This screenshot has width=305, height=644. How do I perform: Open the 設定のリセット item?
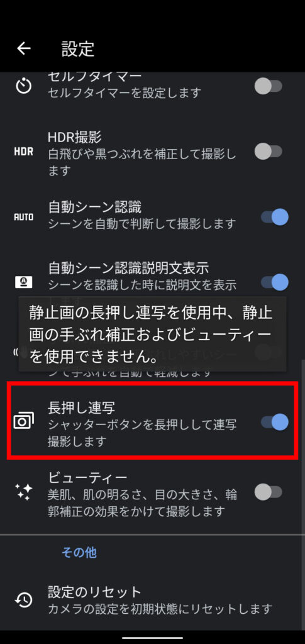pos(152,600)
